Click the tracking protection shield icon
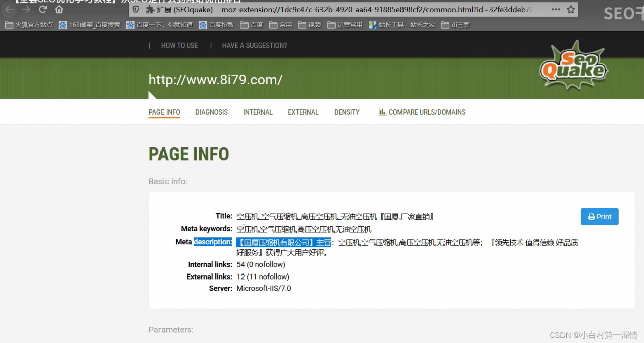The width and height of the screenshot is (644, 343). 136,10
